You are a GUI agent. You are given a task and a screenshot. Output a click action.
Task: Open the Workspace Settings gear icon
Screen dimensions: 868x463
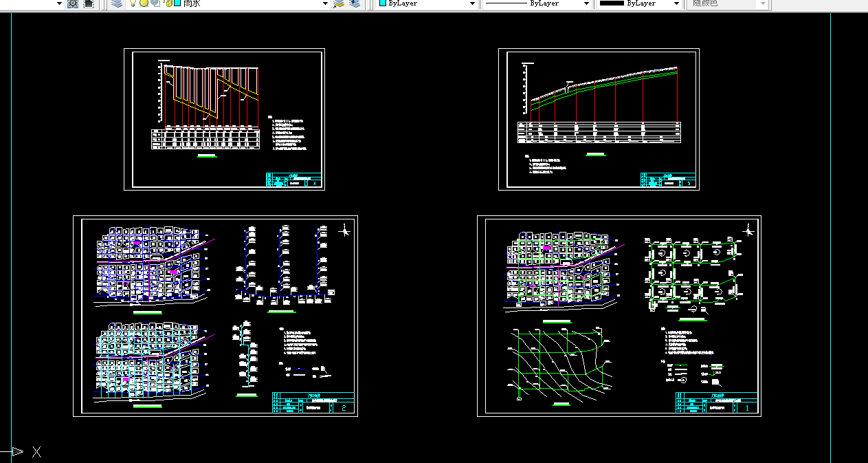point(73,3)
